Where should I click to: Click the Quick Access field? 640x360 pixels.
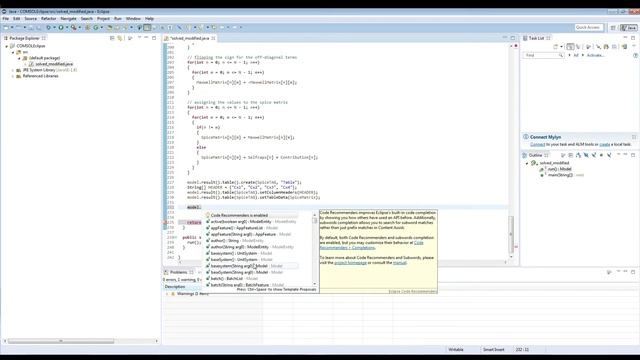pyautogui.click(x=588, y=27)
